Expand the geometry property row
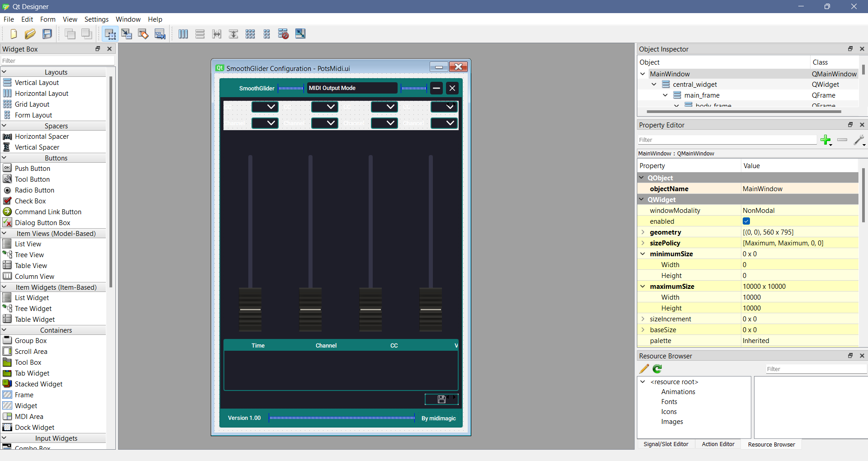Viewport: 868px width, 461px height. tap(643, 232)
